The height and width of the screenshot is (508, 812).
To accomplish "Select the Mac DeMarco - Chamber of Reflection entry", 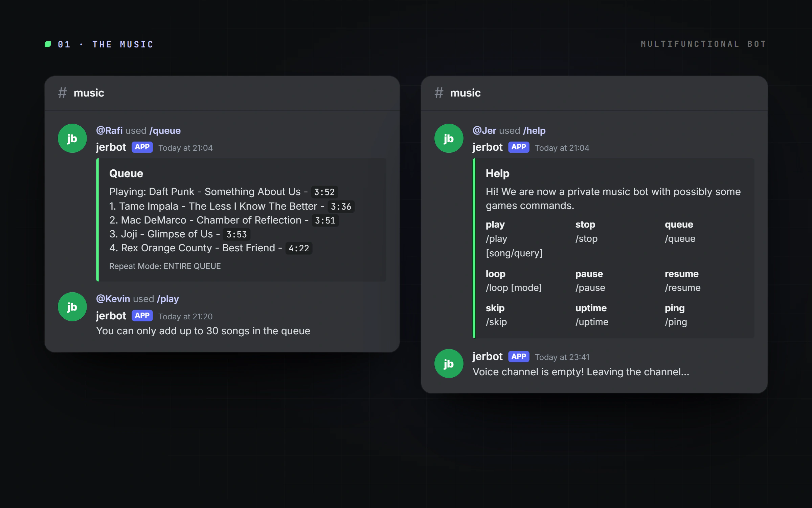I will pos(224,220).
